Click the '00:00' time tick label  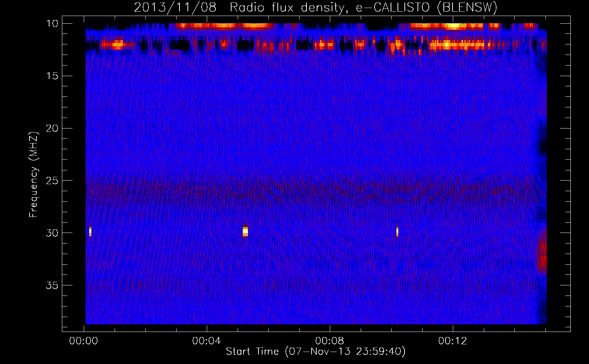point(84,341)
